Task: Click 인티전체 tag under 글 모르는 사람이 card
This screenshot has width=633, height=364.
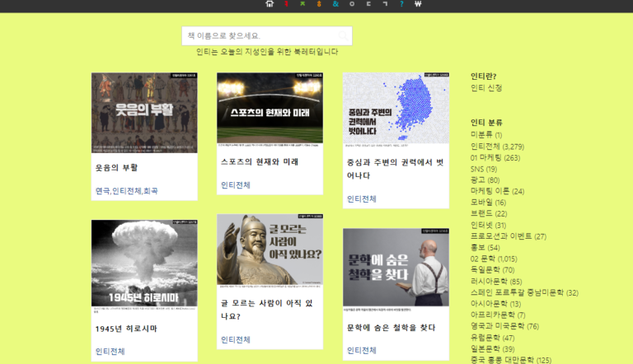Action: click(x=236, y=340)
